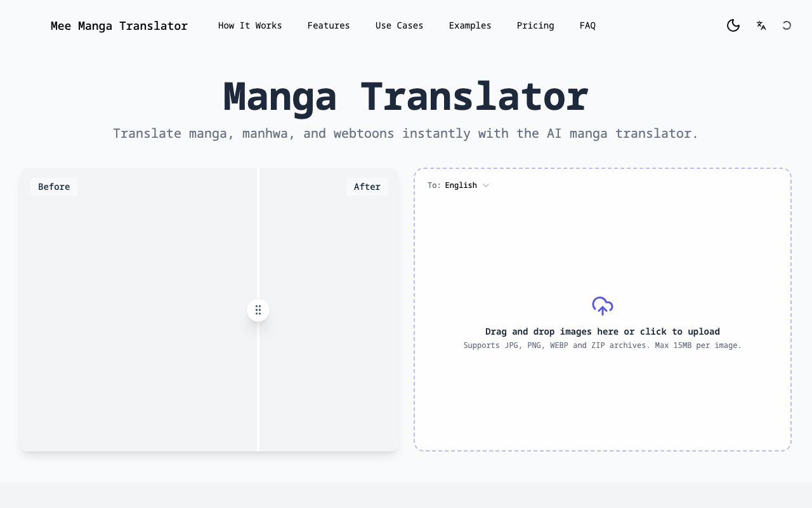The image size is (812, 508).
Task: Jump to the Examples section
Action: [470, 25]
